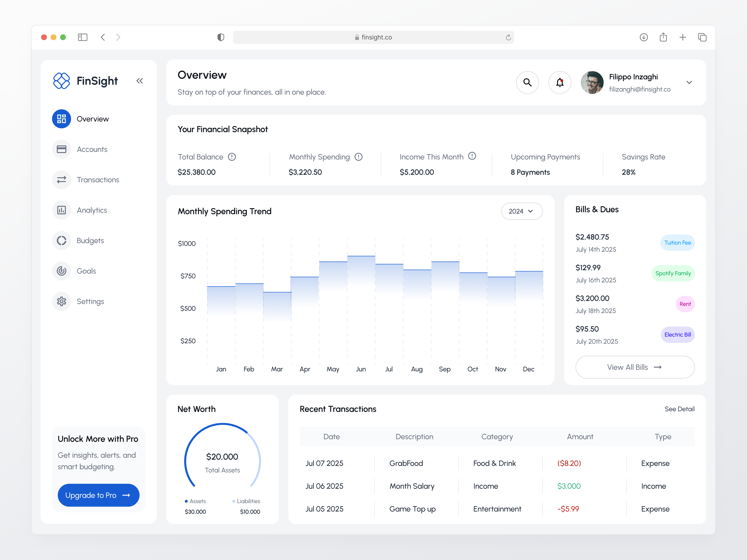The height and width of the screenshot is (560, 747).
Task: Open Goals via its target icon
Action: click(61, 271)
